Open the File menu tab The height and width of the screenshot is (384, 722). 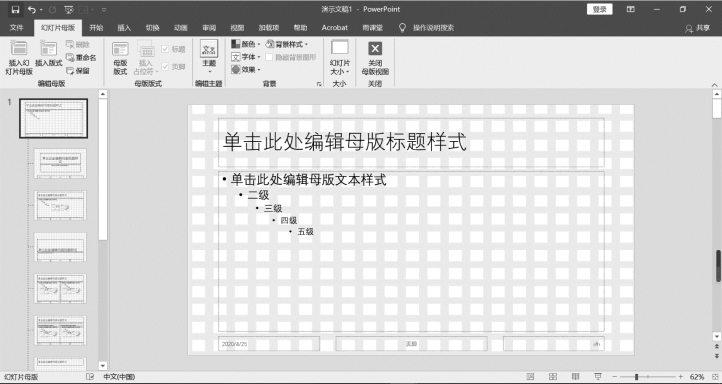(17, 28)
